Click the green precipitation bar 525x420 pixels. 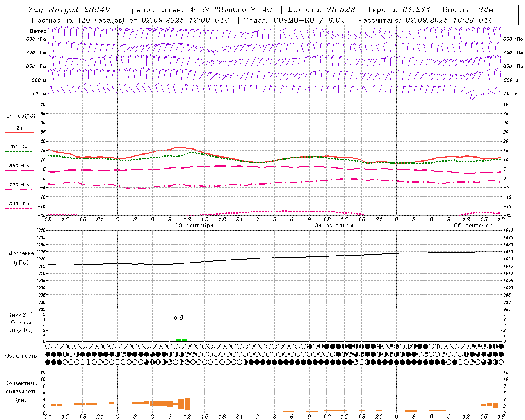181,340
